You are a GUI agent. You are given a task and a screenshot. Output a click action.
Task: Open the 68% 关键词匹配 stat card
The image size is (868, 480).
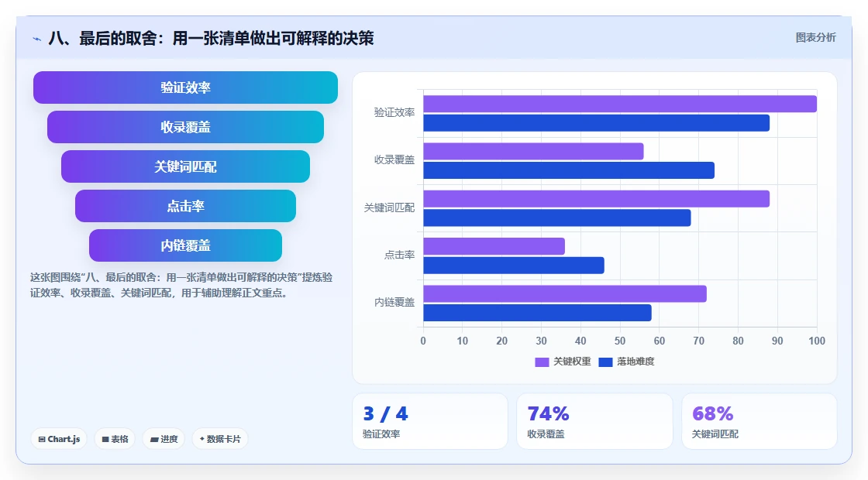click(x=759, y=421)
